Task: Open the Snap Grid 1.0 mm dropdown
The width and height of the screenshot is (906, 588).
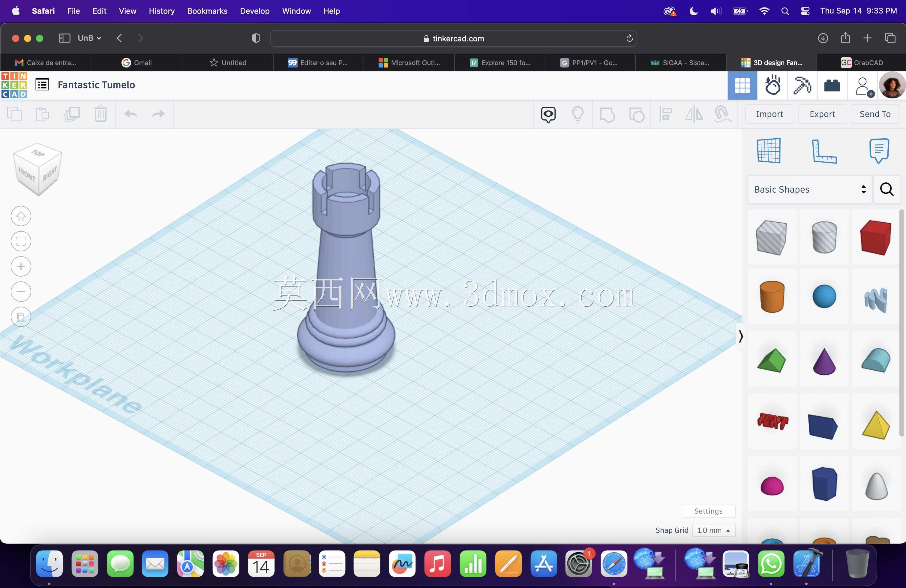Action: [714, 530]
